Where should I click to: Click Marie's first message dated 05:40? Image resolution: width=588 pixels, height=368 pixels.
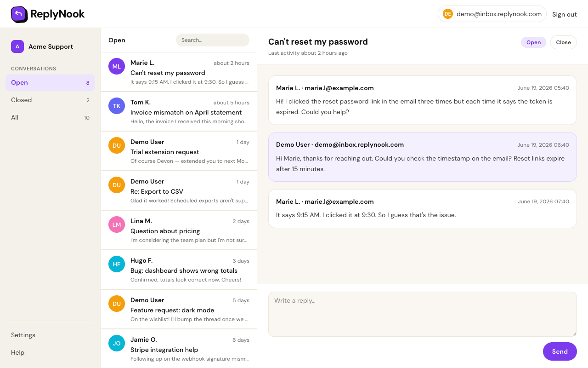422,100
